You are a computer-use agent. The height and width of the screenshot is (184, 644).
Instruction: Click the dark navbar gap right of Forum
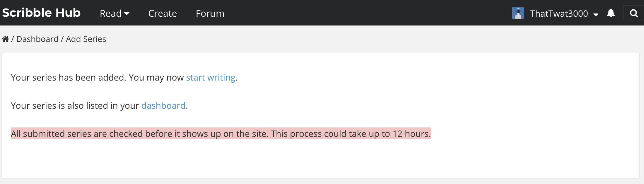click(x=351, y=13)
